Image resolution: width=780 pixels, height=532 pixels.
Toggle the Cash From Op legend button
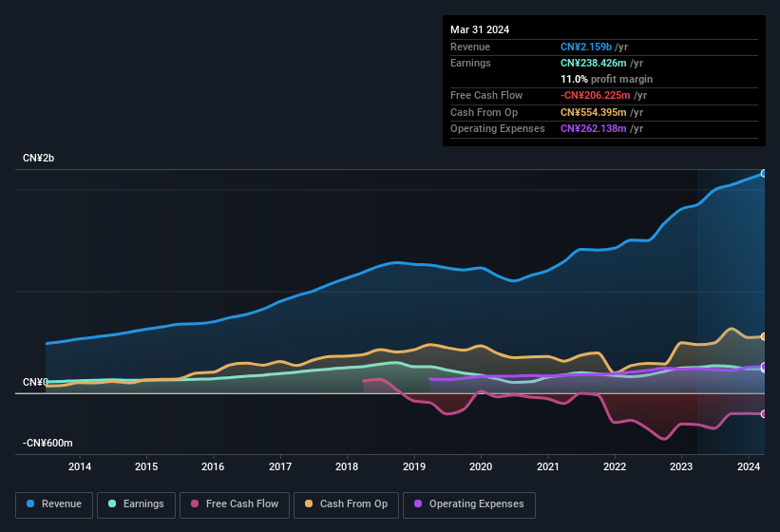click(346, 504)
